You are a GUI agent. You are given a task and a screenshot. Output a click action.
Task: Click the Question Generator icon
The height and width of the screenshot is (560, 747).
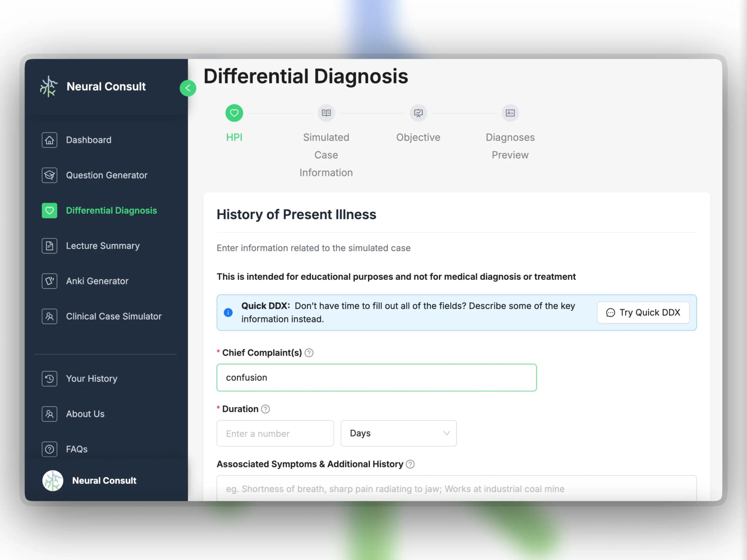click(49, 175)
